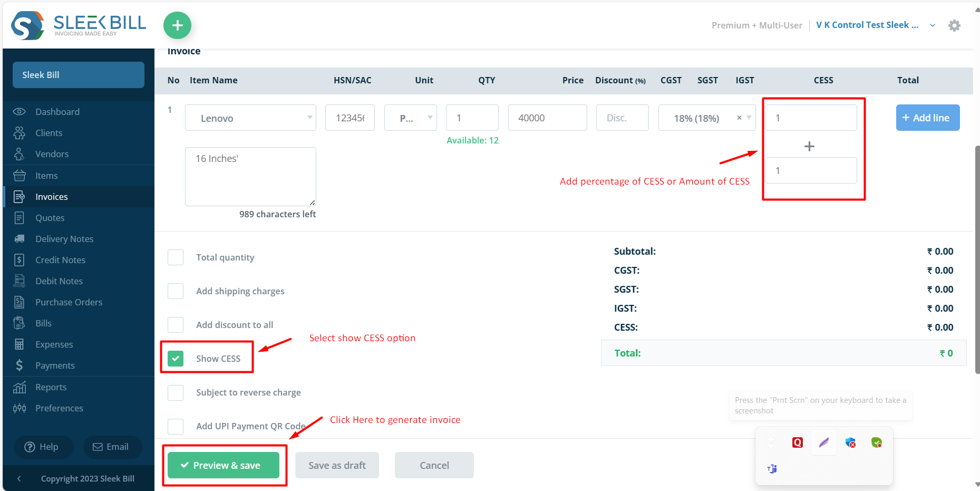Open the settings gear icon
The width and height of the screenshot is (980, 491).
[x=954, y=25]
